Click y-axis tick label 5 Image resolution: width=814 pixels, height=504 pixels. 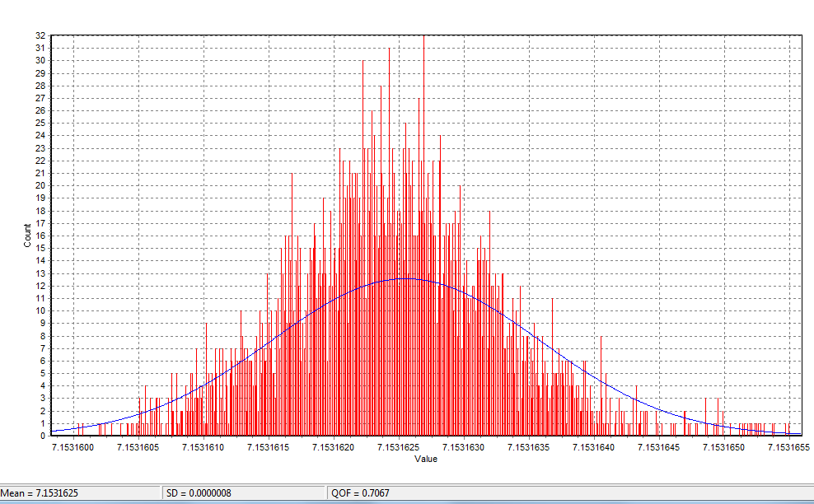(x=43, y=373)
